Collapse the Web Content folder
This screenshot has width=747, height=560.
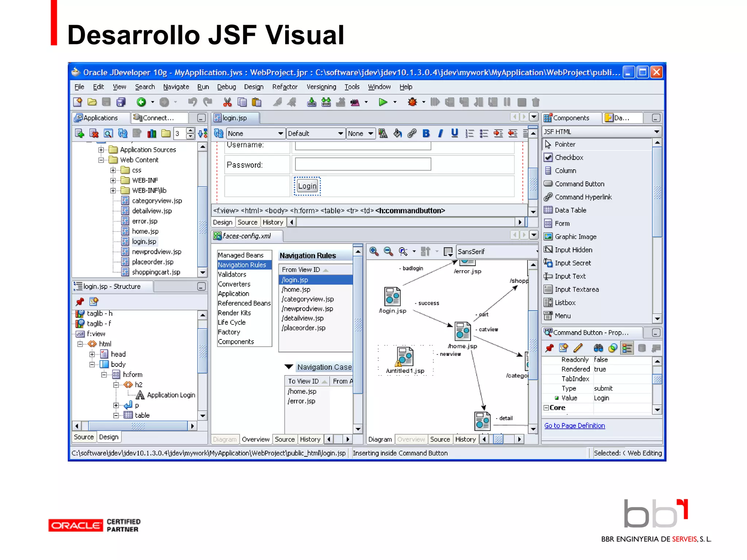[101, 160]
